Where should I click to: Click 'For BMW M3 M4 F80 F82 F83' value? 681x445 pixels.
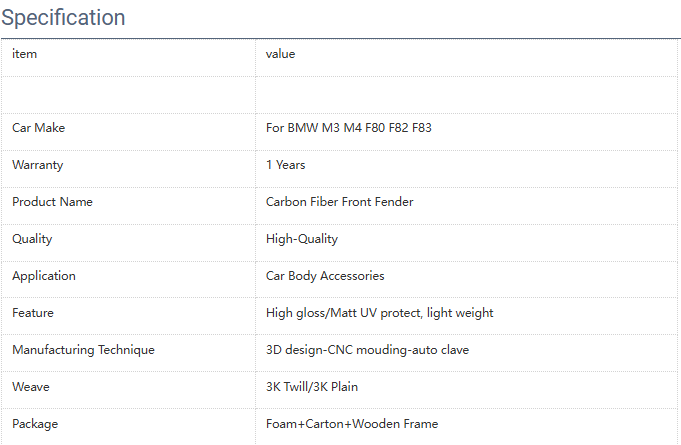pos(348,128)
